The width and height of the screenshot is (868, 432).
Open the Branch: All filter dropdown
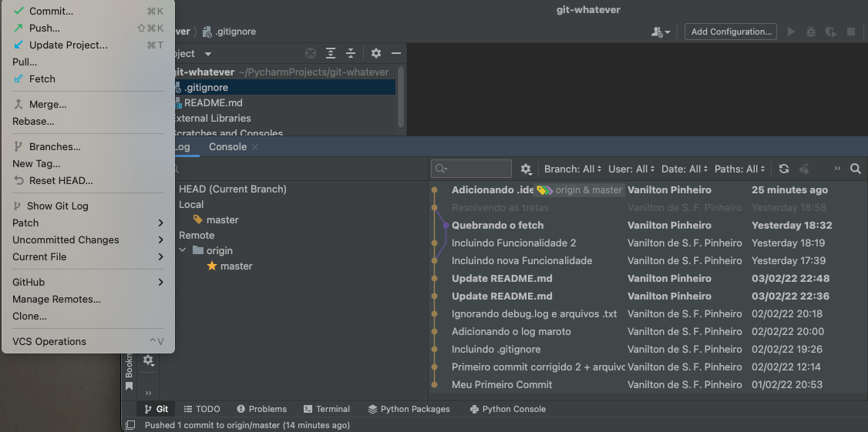pyautogui.click(x=573, y=169)
